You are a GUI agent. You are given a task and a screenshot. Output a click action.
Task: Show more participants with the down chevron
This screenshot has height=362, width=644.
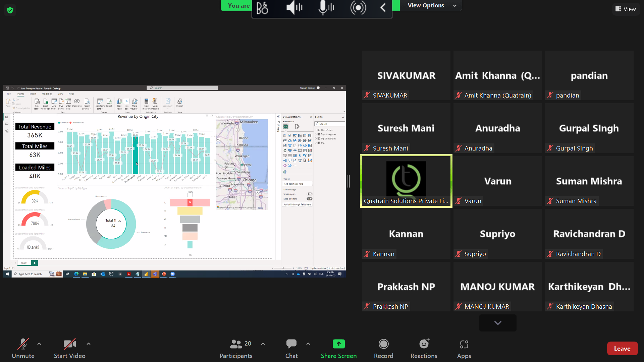click(498, 323)
